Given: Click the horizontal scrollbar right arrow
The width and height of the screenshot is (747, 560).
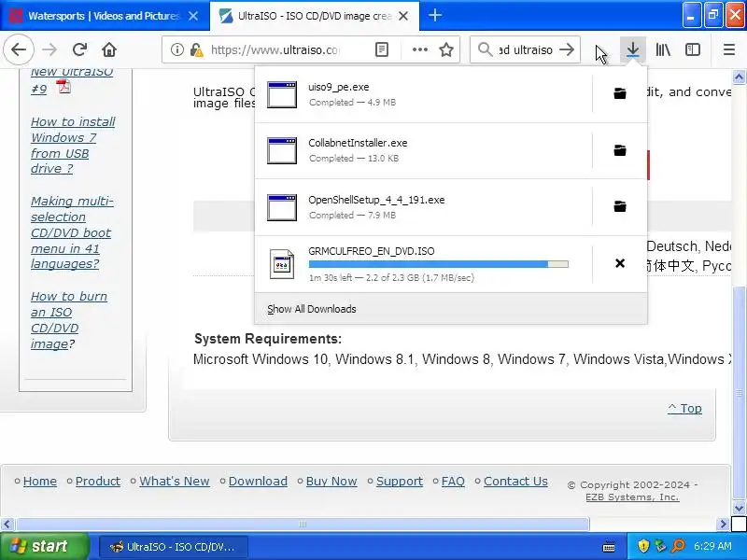Looking at the screenshot, I should (723, 525).
